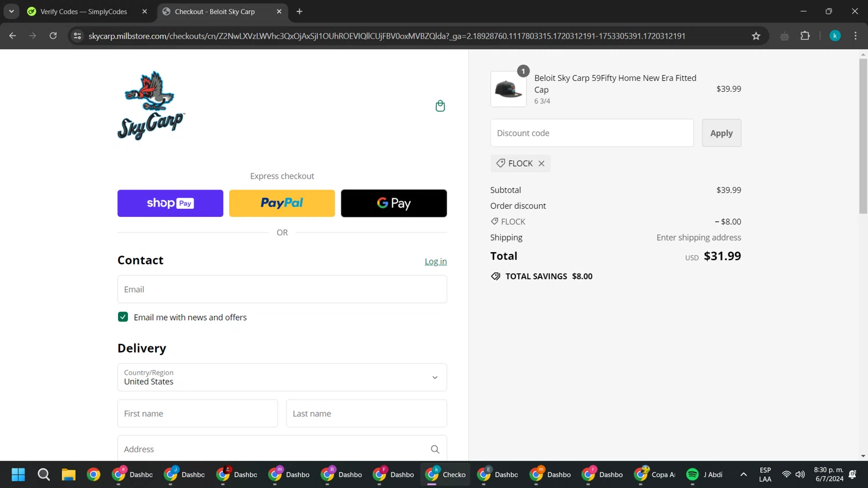Click into the Last name field

click(x=367, y=414)
